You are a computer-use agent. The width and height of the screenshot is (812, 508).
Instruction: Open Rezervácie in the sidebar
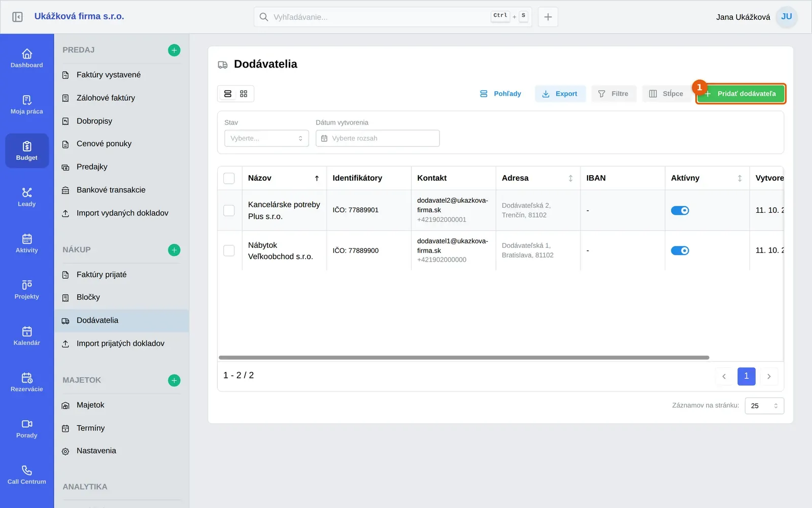(27, 382)
